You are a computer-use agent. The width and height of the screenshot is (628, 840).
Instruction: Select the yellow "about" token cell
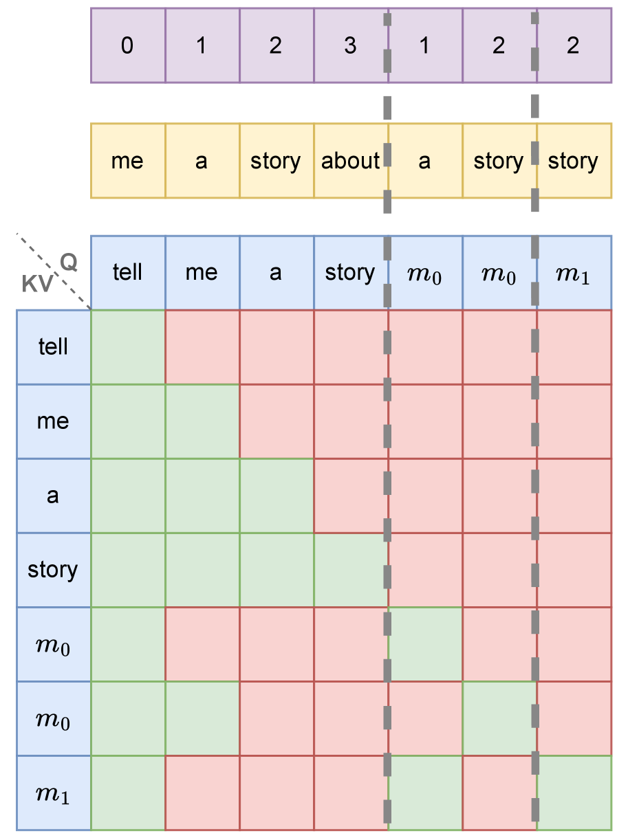coord(350,161)
